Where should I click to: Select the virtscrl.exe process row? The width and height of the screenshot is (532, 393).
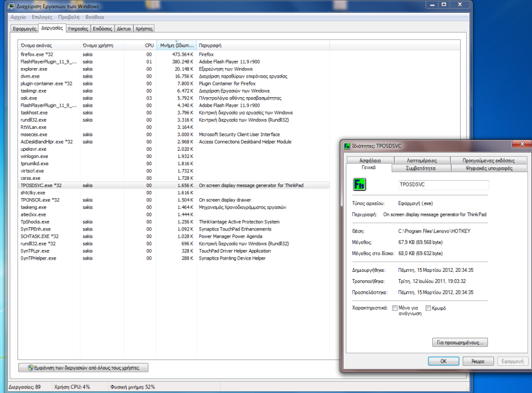[174, 171]
